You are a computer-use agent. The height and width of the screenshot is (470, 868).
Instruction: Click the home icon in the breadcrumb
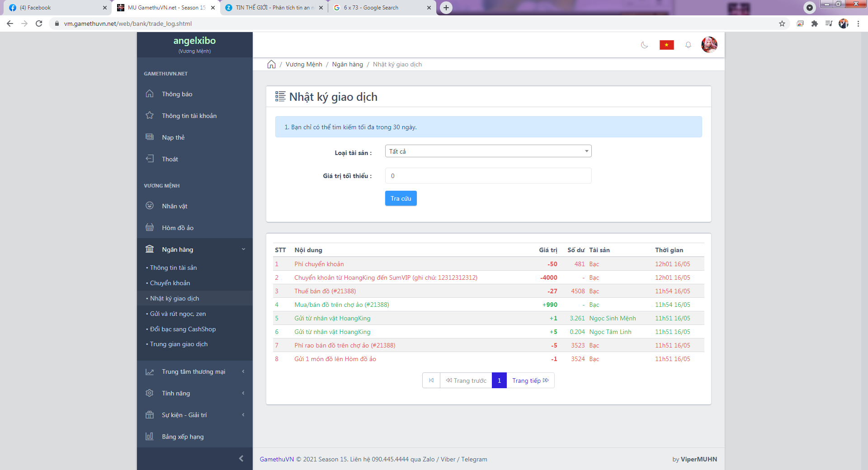click(271, 64)
